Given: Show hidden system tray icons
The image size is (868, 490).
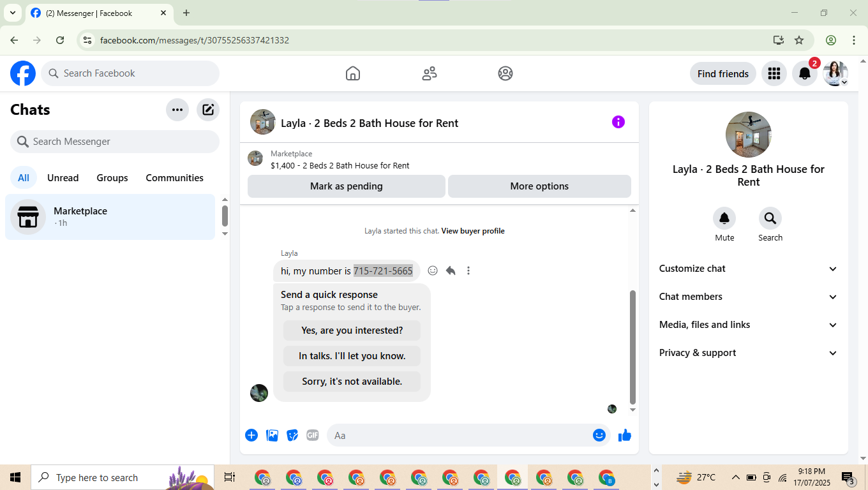Looking at the screenshot, I should (x=735, y=477).
